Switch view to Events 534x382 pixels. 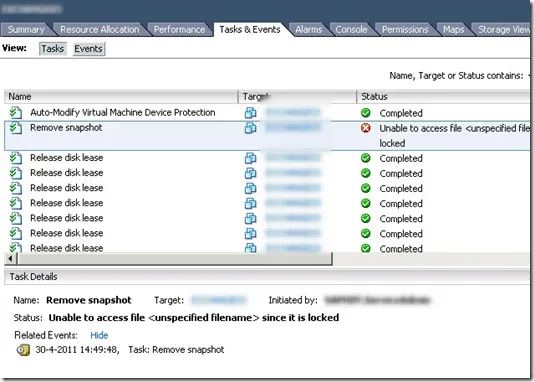click(89, 49)
